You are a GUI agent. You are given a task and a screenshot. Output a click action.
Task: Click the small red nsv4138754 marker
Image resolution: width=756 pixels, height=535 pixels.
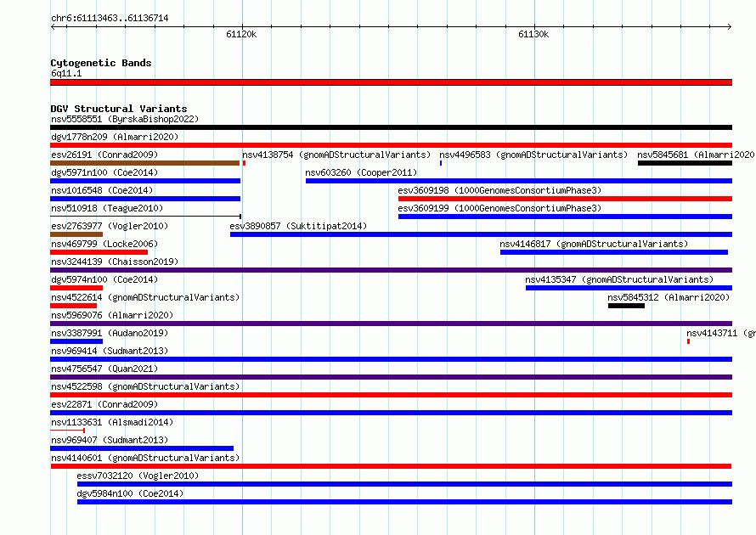click(x=244, y=163)
